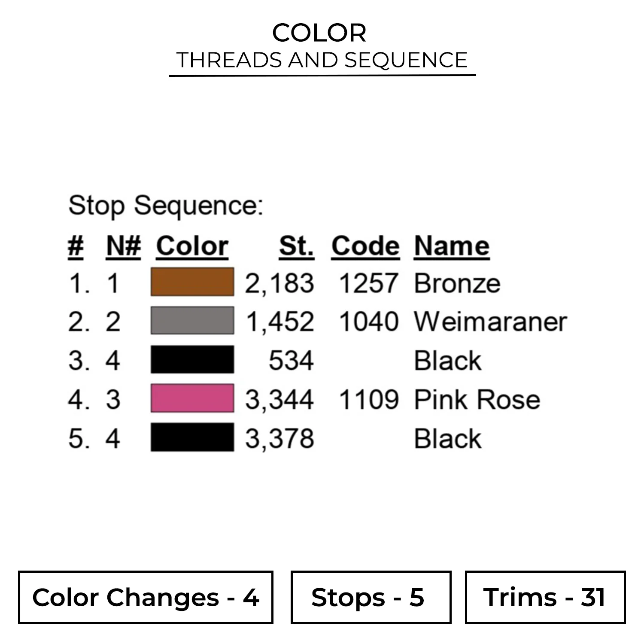
Task: Click the Bronze color swatch
Action: [192, 282]
